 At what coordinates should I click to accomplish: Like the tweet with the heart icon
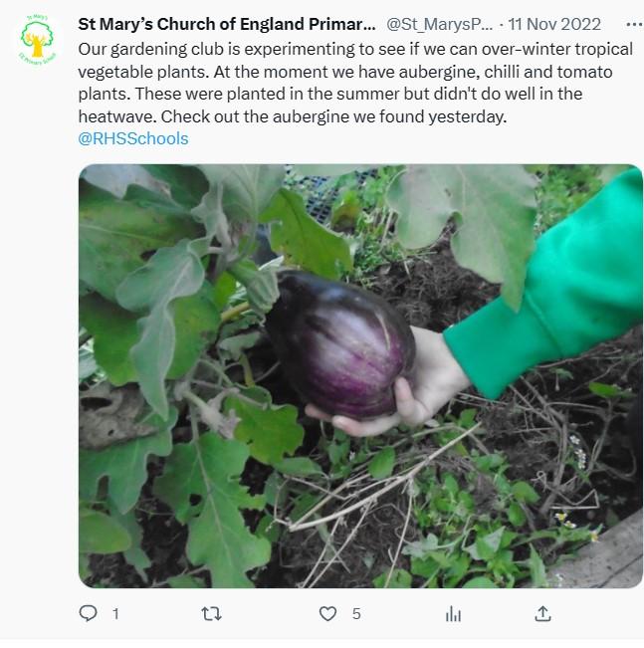click(327, 614)
